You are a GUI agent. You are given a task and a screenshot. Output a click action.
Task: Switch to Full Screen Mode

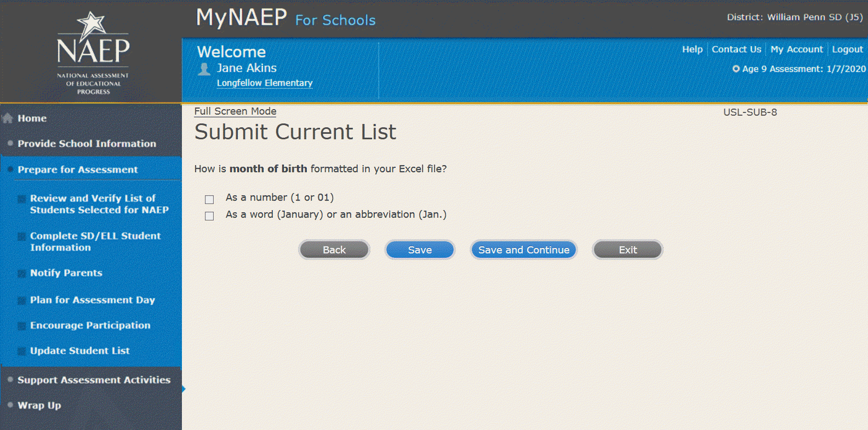(x=235, y=111)
